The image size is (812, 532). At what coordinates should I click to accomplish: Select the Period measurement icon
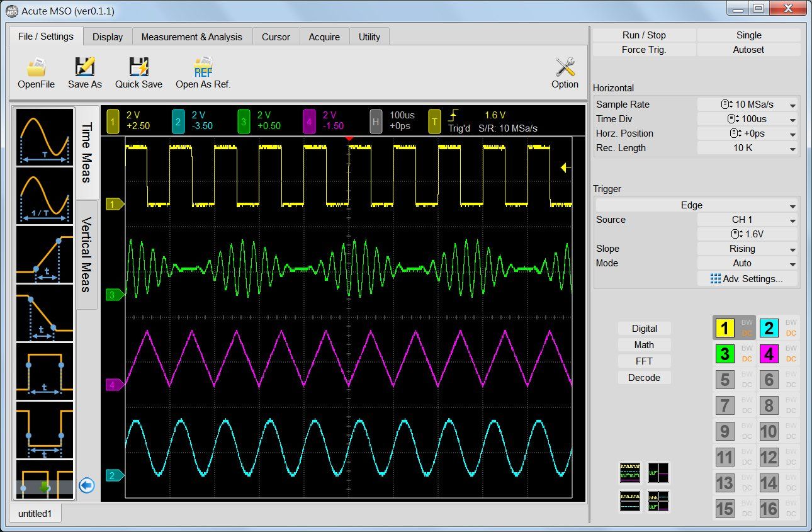(x=44, y=137)
